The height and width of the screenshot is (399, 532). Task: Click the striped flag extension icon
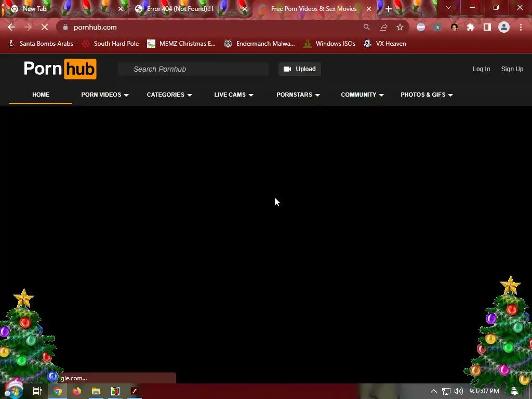(421, 27)
